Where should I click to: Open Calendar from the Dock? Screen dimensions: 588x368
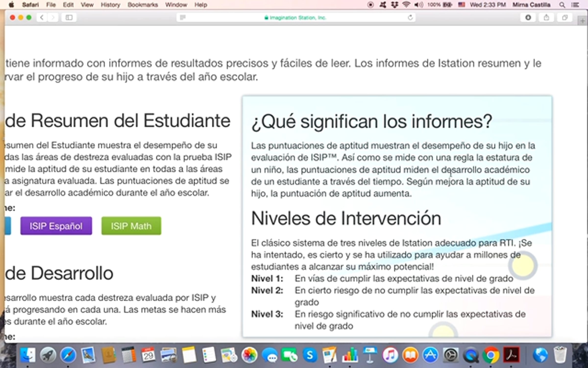tap(148, 355)
